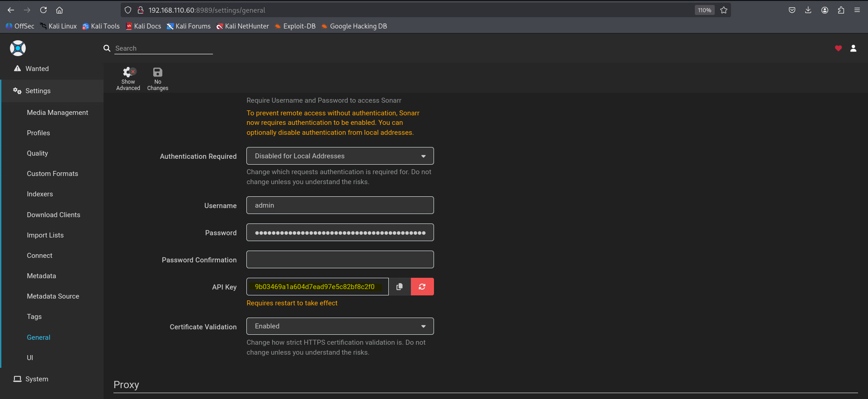Screen dimensions: 868x399
Task: Open the Indexers settings page
Action: (x=40, y=194)
